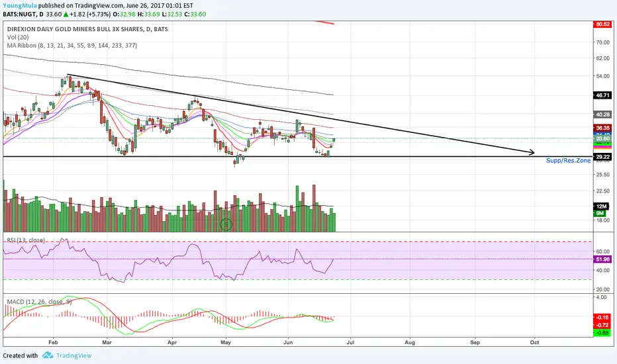Screen dimensions: 617x364
Task: Click the 40.00 tick on RSI axis
Action: [603, 270]
